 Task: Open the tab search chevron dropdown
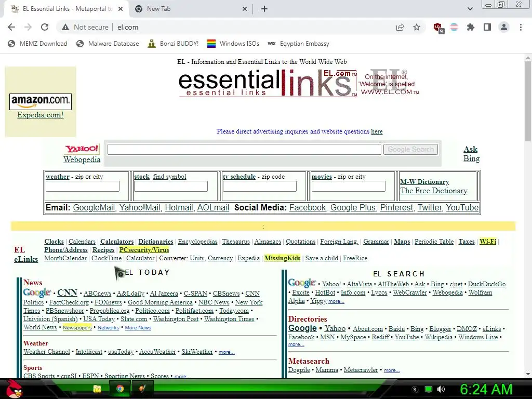(x=470, y=9)
